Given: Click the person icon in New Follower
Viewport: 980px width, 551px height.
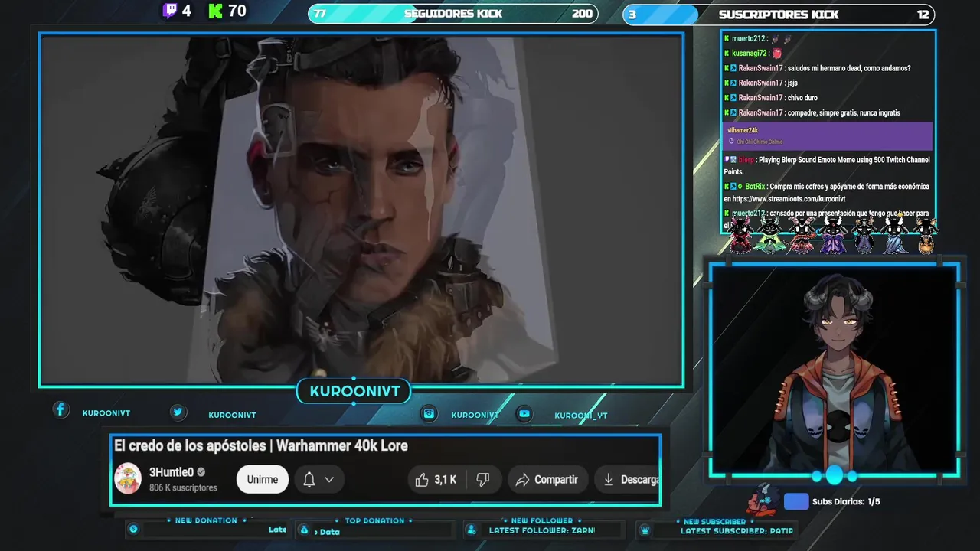Looking at the screenshot, I should point(472,530).
